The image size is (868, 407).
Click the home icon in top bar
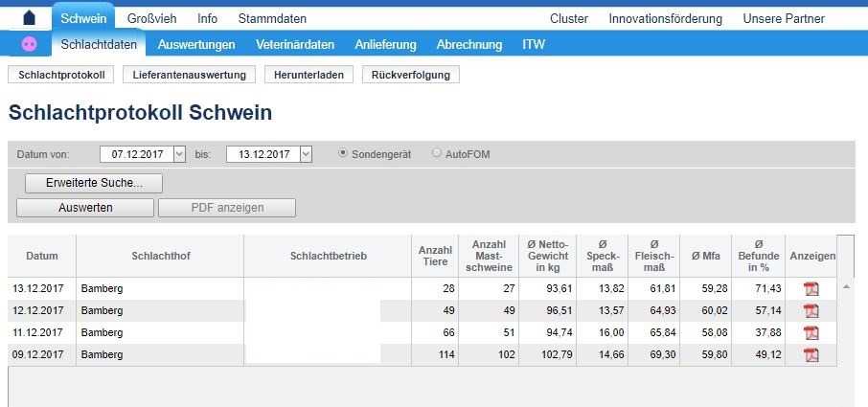pyautogui.click(x=29, y=18)
